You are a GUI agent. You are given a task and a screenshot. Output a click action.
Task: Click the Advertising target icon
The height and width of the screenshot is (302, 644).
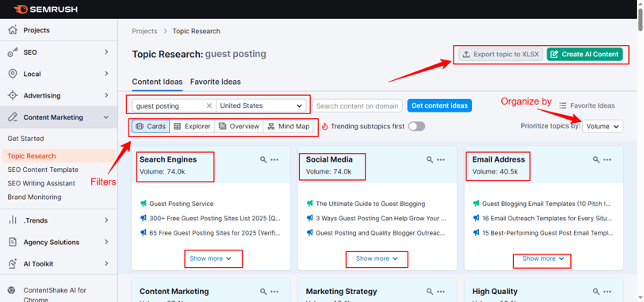pos(13,96)
